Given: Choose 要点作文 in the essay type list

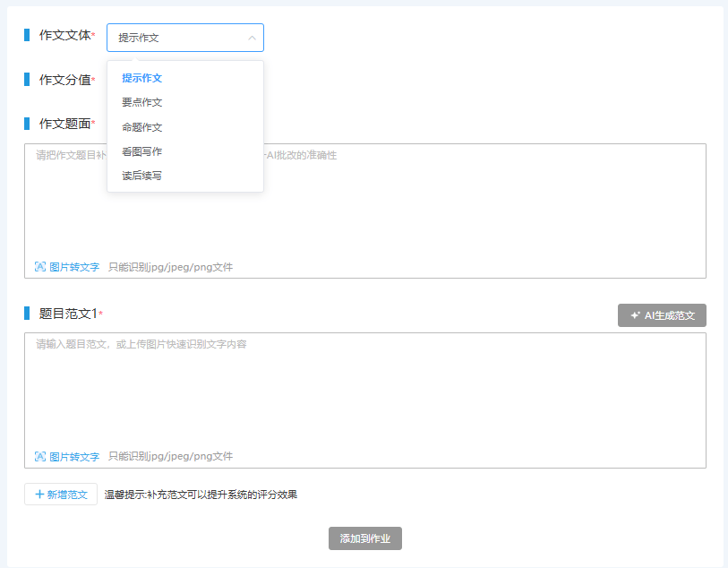Looking at the screenshot, I should coord(142,102).
